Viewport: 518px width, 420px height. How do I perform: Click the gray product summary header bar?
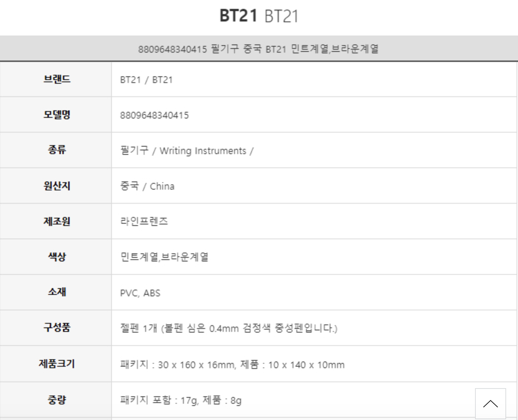coord(259,49)
